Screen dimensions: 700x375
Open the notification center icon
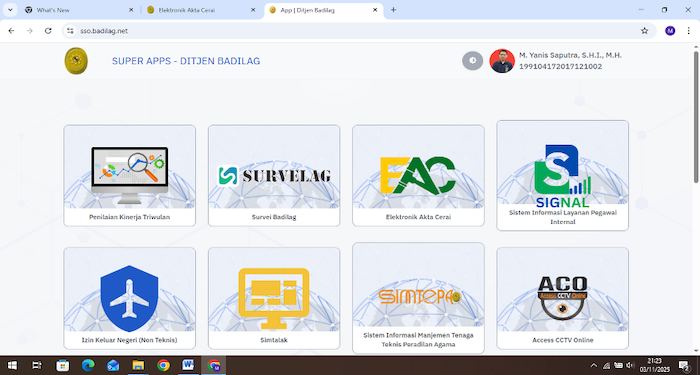tap(683, 366)
